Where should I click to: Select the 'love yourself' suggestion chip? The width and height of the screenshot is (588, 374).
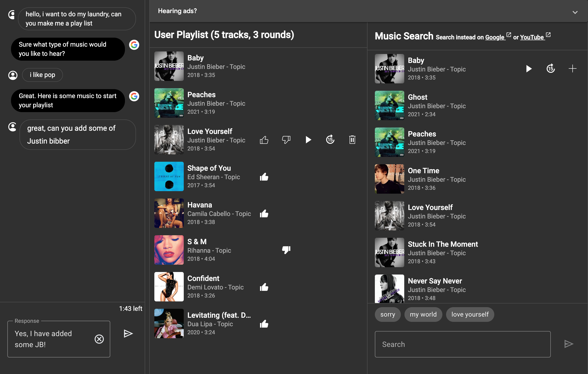tap(470, 314)
